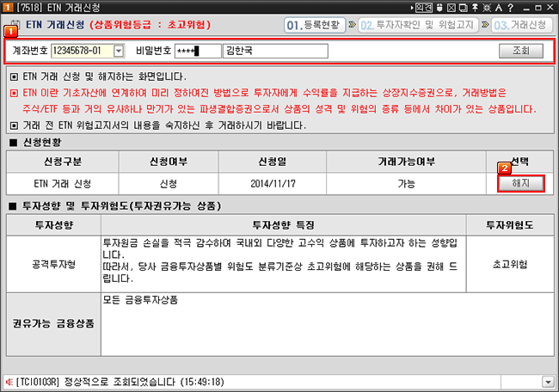The image size is (559, 392).
Task: Click the starburst icon in title bar
Action: (487, 7)
